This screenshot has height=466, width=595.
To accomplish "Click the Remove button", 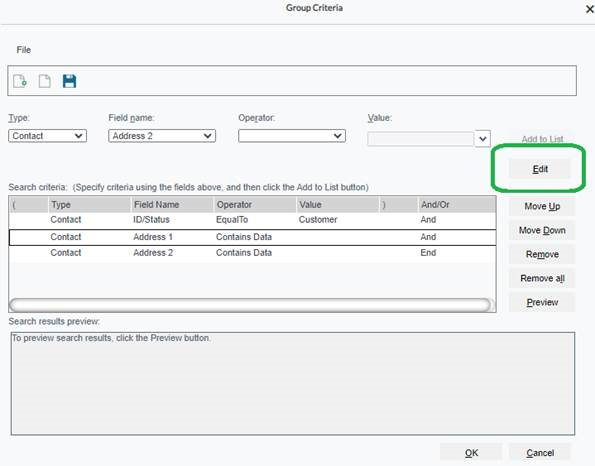I will pyautogui.click(x=542, y=254).
